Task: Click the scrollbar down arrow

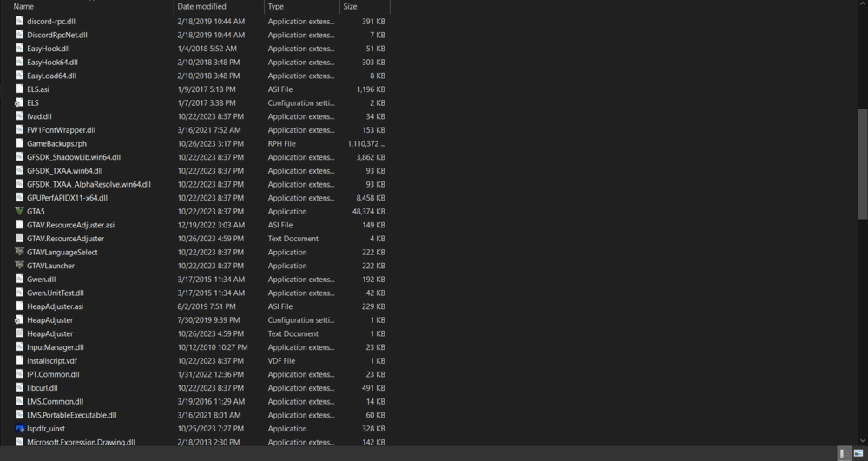Action: (863, 440)
